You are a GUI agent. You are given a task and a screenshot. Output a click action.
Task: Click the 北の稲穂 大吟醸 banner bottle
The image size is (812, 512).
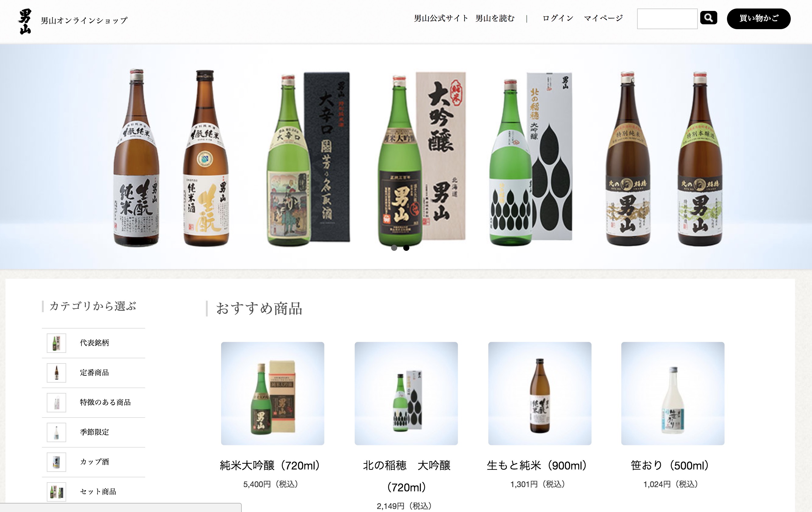531,159
